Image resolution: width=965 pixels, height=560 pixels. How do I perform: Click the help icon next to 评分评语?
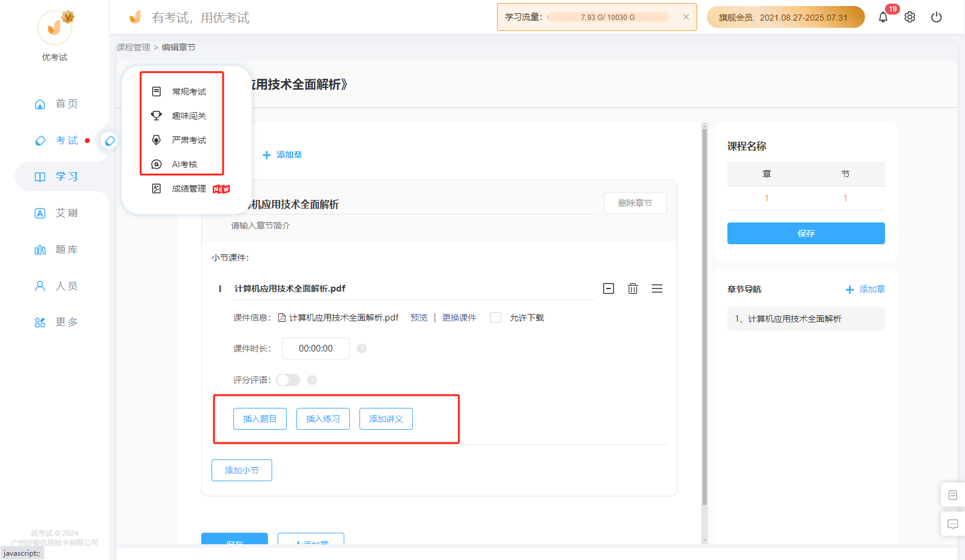point(312,380)
